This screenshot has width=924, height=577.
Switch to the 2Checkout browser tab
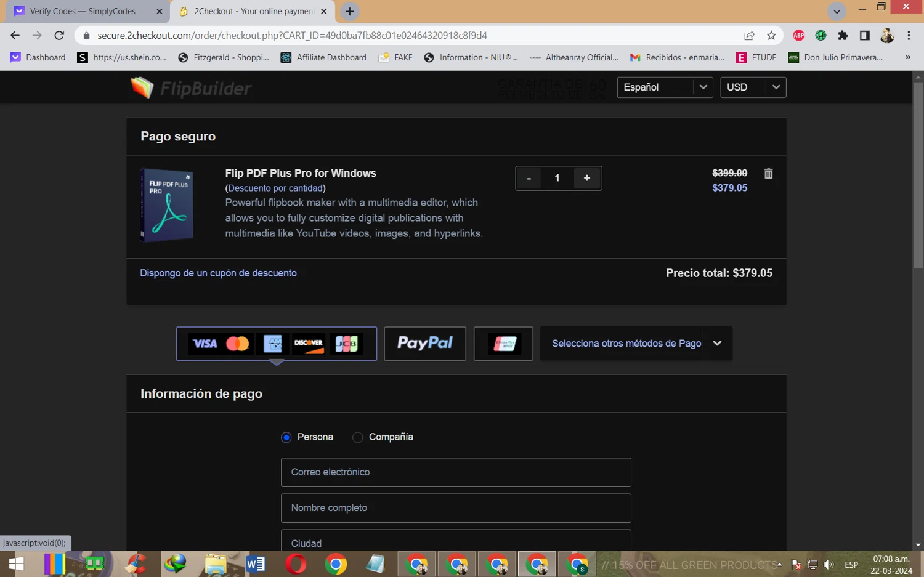click(x=254, y=11)
